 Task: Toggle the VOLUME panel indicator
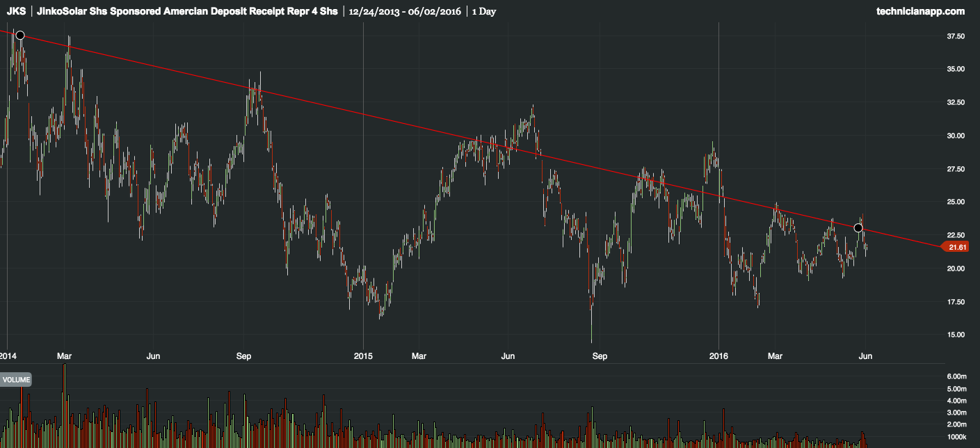[15, 380]
